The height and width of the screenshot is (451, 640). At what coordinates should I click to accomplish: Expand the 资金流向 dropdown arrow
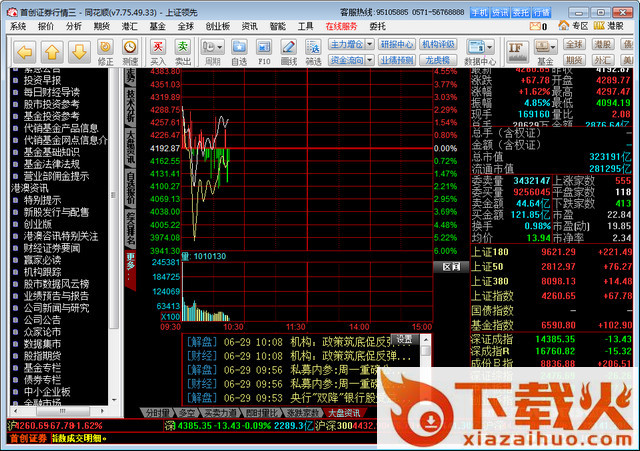[x=369, y=60]
